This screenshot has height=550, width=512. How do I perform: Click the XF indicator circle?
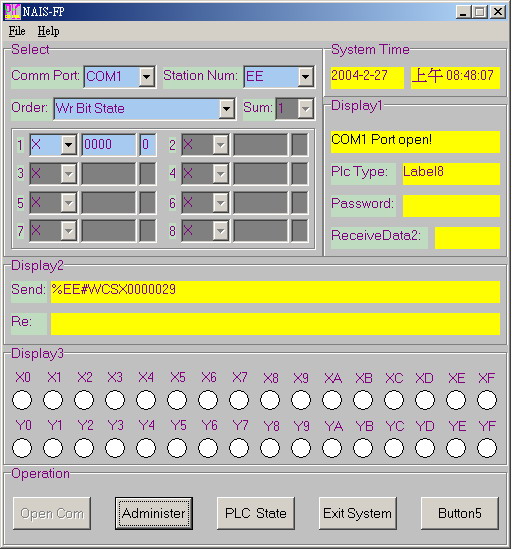tap(487, 400)
